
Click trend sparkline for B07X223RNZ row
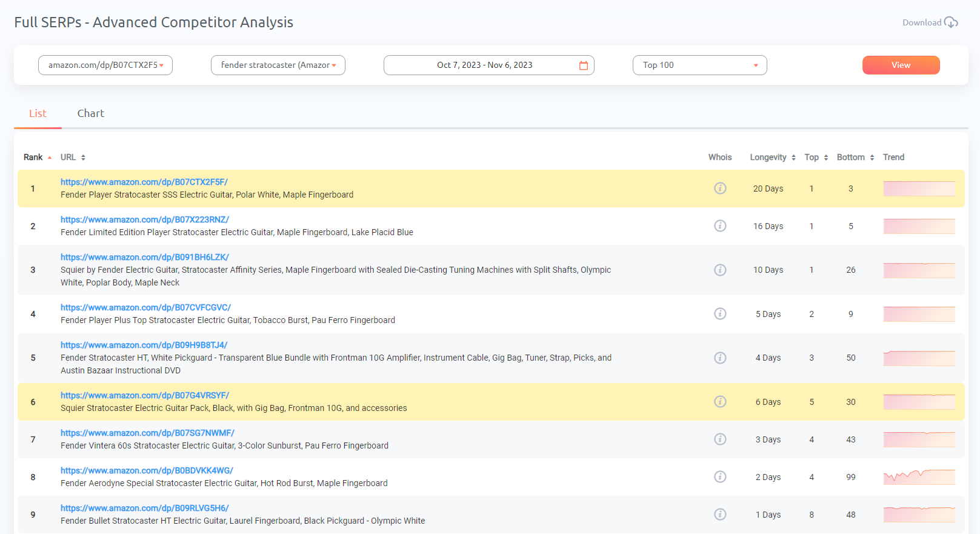point(919,226)
